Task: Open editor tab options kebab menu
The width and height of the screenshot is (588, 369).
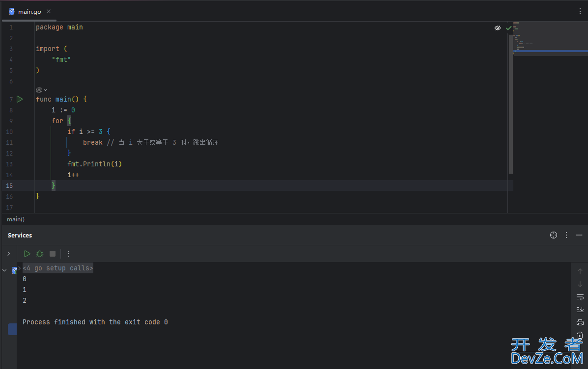Action: click(580, 11)
